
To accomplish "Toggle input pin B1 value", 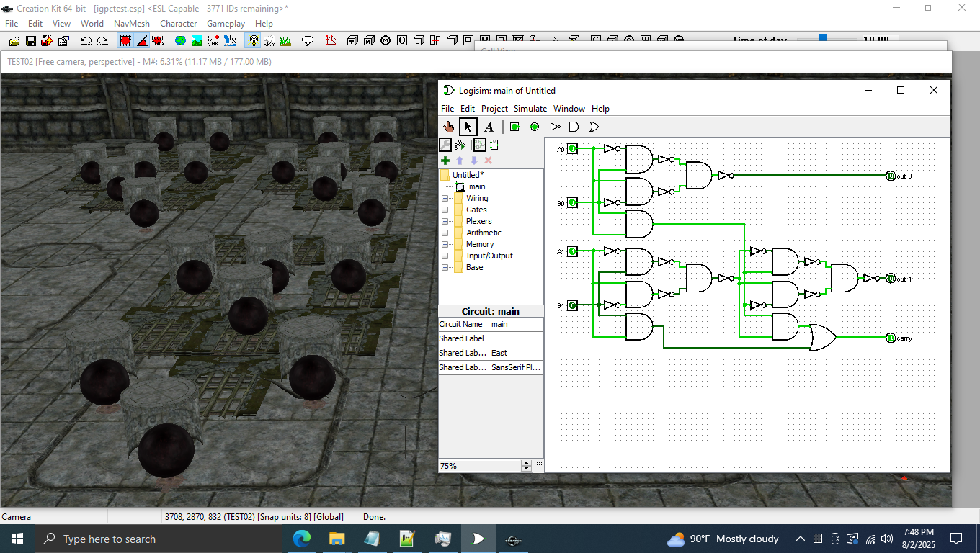I will [x=572, y=305].
